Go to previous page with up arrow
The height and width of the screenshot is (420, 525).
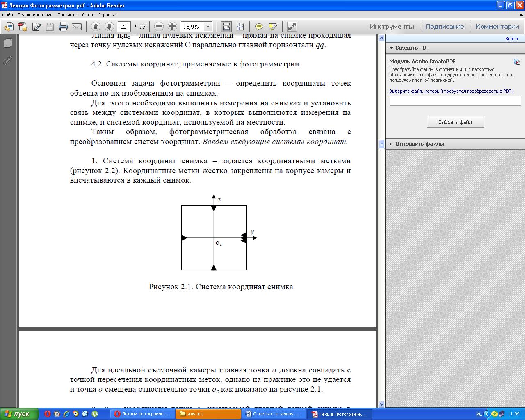point(96,27)
